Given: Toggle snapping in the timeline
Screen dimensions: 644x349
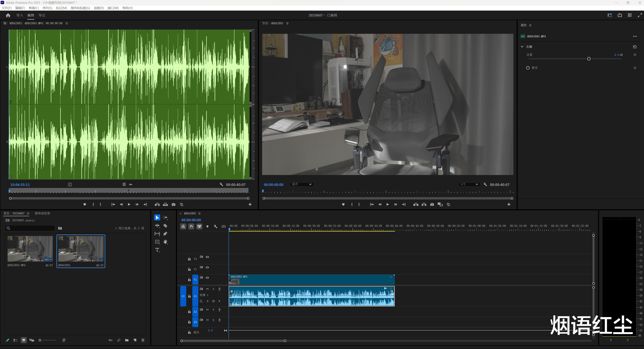Looking at the screenshot, I should [x=191, y=227].
